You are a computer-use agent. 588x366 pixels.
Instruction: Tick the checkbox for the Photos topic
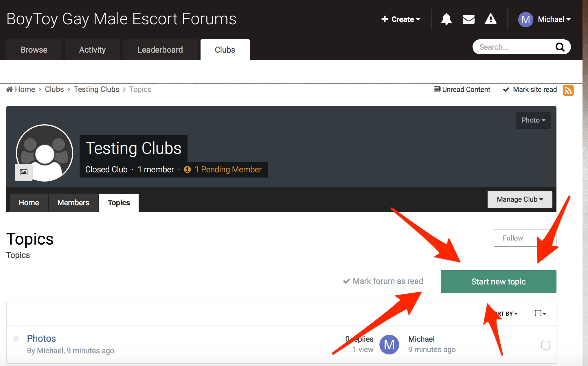tap(545, 345)
